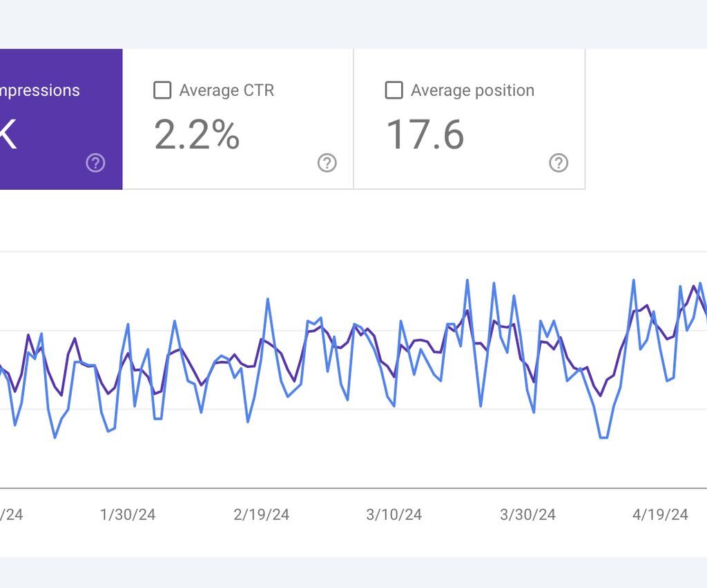Toggle the purple Impressions metric card
The image size is (707, 588).
(x=61, y=119)
